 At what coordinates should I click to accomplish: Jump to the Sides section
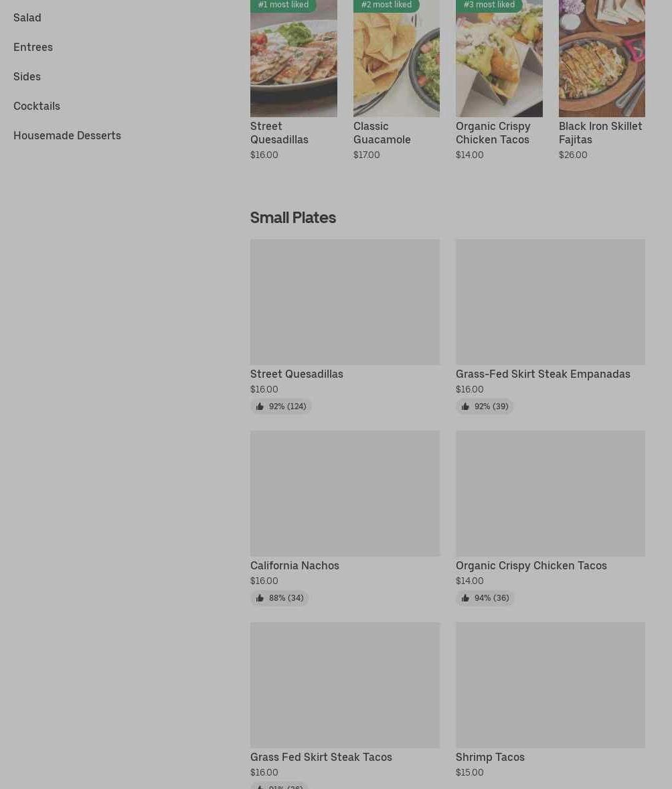27,76
